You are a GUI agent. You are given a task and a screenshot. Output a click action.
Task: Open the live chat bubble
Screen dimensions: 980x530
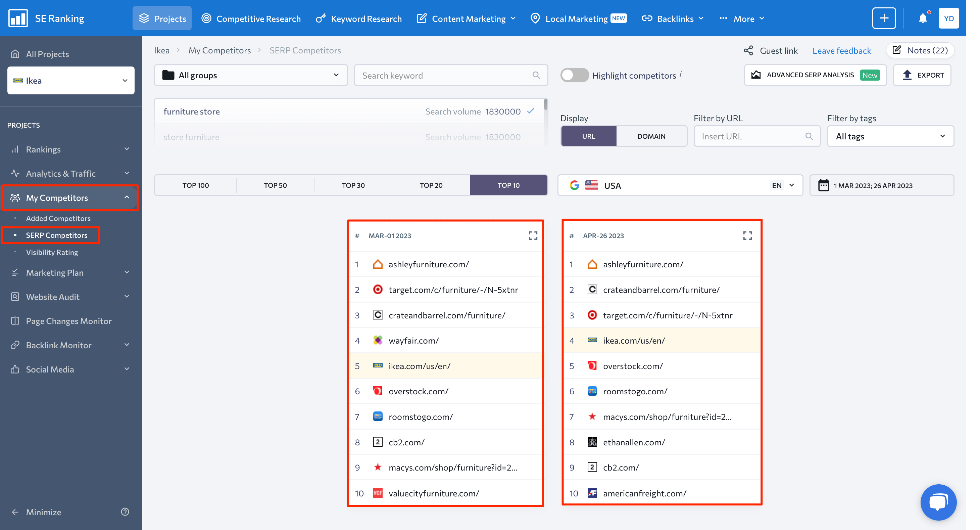click(938, 502)
